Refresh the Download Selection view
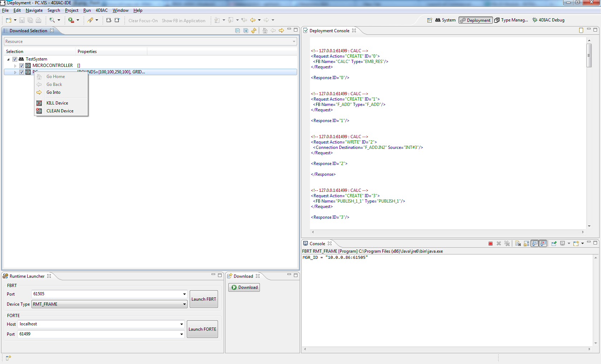The image size is (601, 364). click(x=254, y=31)
